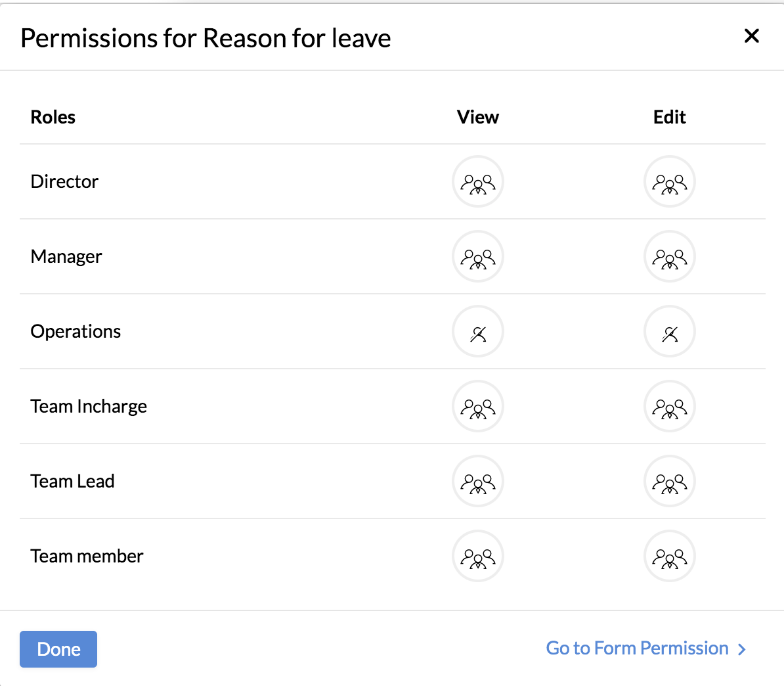Click the Director Edit permission icon
The width and height of the screenshot is (784, 686).
coord(669,181)
